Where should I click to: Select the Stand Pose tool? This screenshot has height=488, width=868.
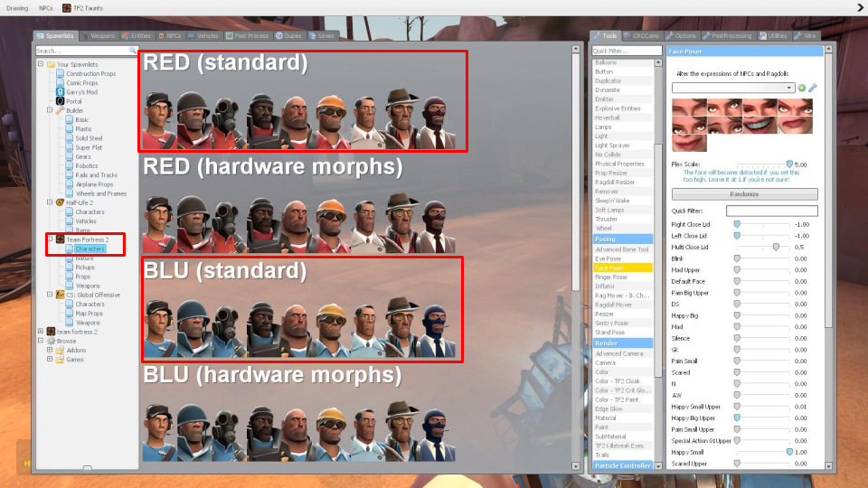point(623,333)
